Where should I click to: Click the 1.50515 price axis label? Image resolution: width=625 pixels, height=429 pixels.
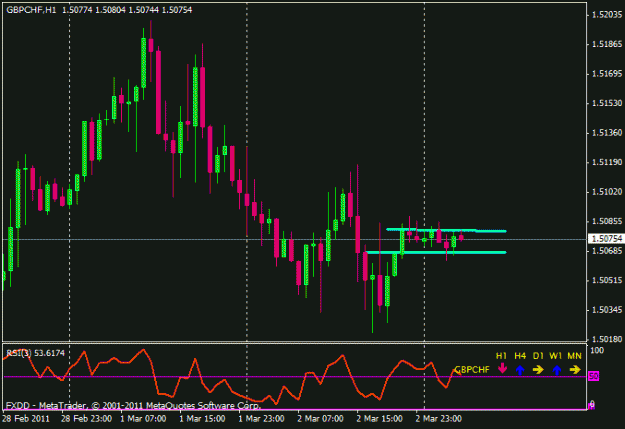[x=607, y=280]
